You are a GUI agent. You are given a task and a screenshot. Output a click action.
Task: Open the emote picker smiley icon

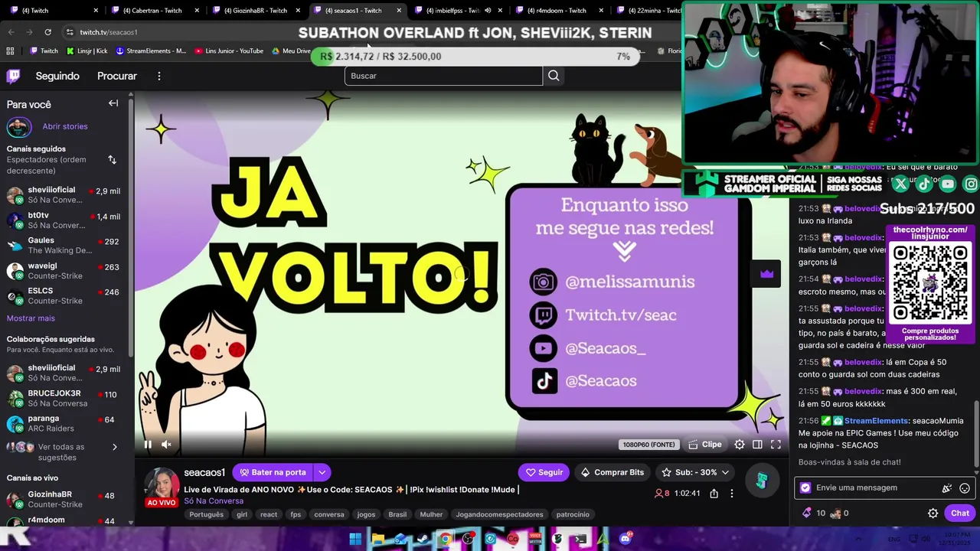coord(965,487)
